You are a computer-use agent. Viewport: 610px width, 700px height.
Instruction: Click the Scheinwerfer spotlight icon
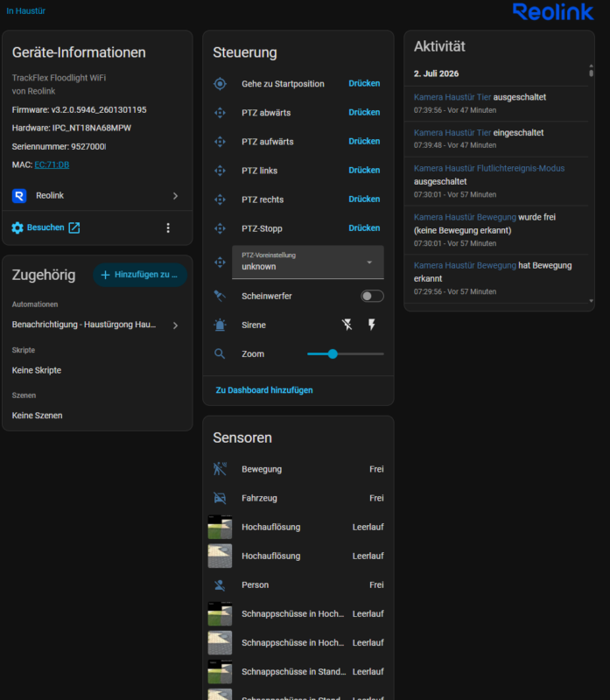coord(220,296)
